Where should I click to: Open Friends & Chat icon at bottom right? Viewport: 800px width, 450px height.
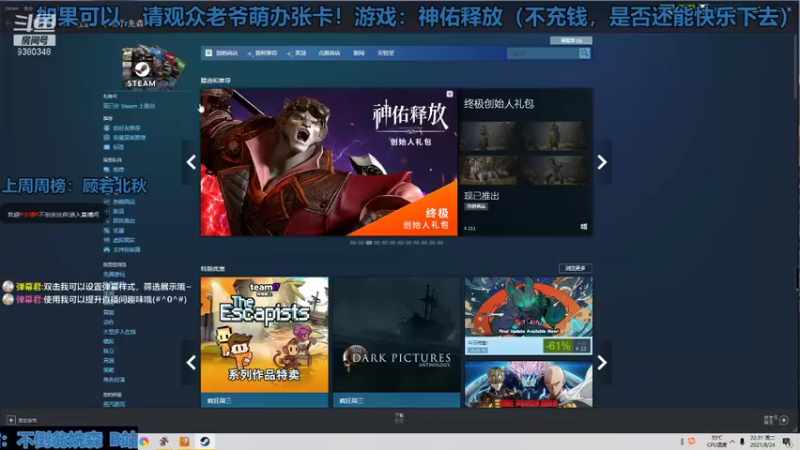784,420
